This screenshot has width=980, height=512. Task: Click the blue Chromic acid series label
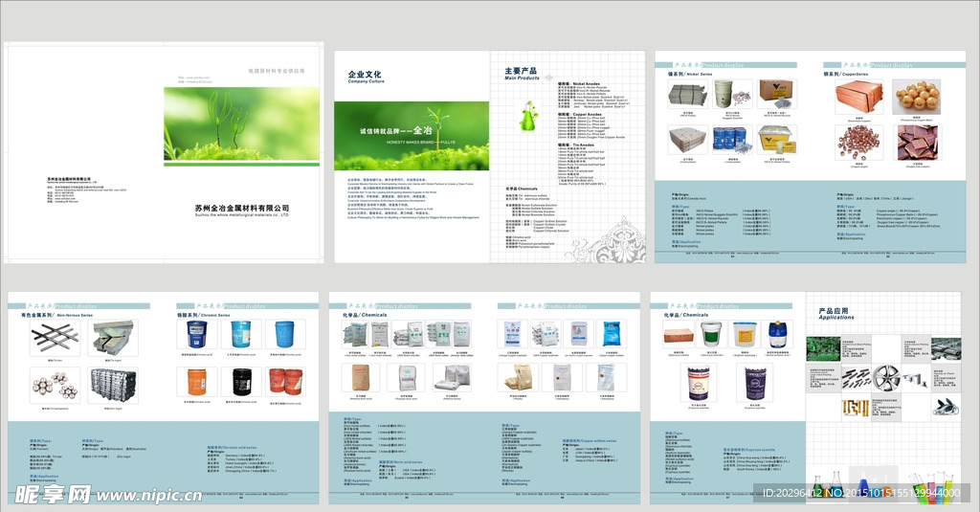232,448
